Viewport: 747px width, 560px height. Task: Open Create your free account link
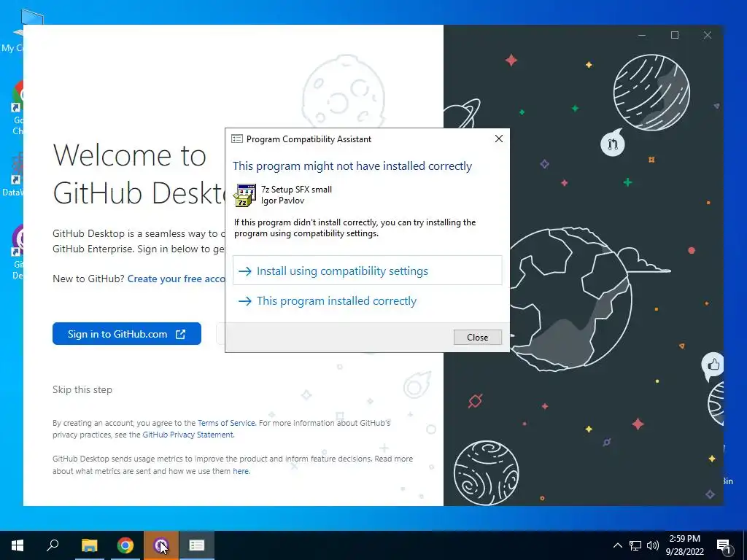click(x=177, y=279)
